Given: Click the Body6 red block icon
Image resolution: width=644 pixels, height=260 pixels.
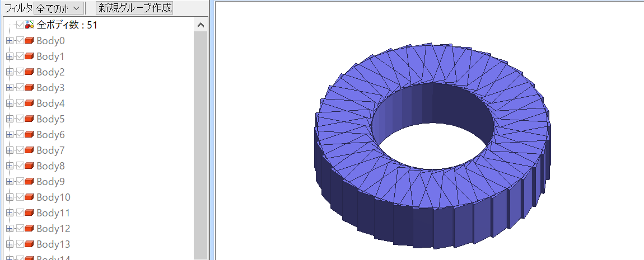Looking at the screenshot, I should pyautogui.click(x=29, y=135).
